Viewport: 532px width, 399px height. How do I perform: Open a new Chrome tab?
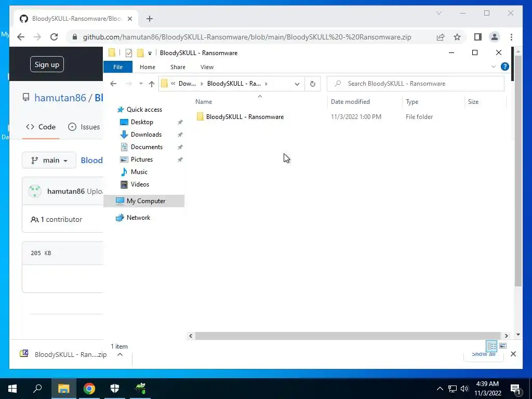click(150, 19)
